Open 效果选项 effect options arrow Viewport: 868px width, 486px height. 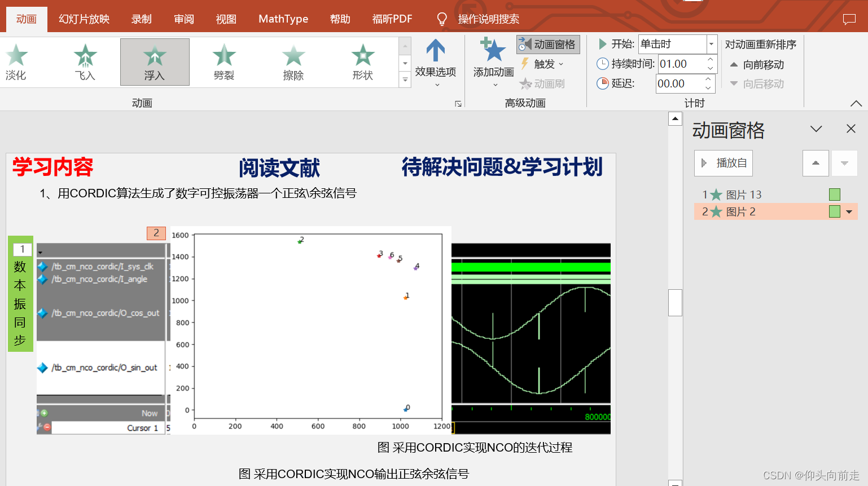436,51
